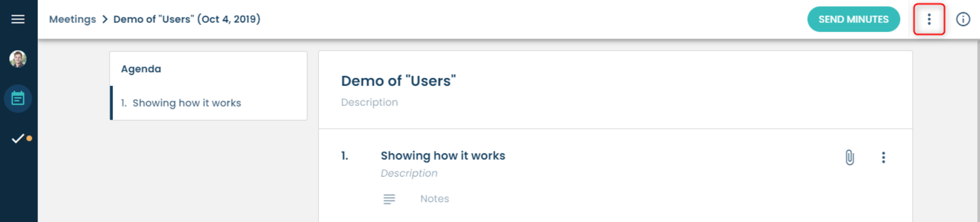Edit the Demo of "Users" meeting title
The height and width of the screenshot is (222, 980).
tap(398, 81)
